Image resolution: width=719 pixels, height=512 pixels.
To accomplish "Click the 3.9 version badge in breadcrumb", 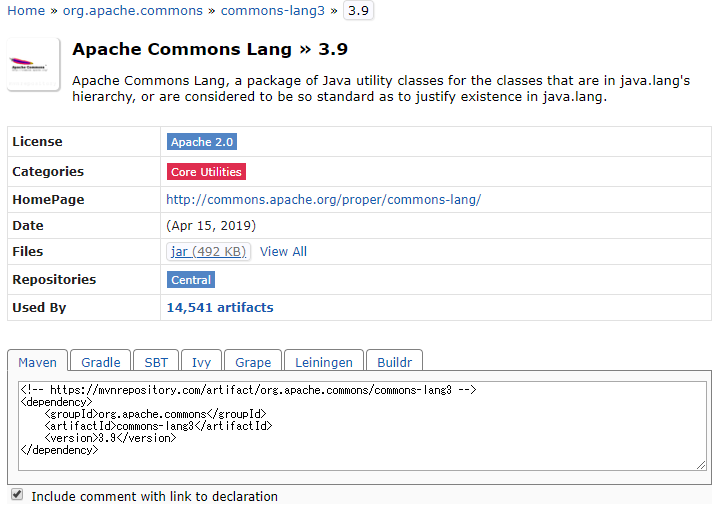I will click(358, 11).
